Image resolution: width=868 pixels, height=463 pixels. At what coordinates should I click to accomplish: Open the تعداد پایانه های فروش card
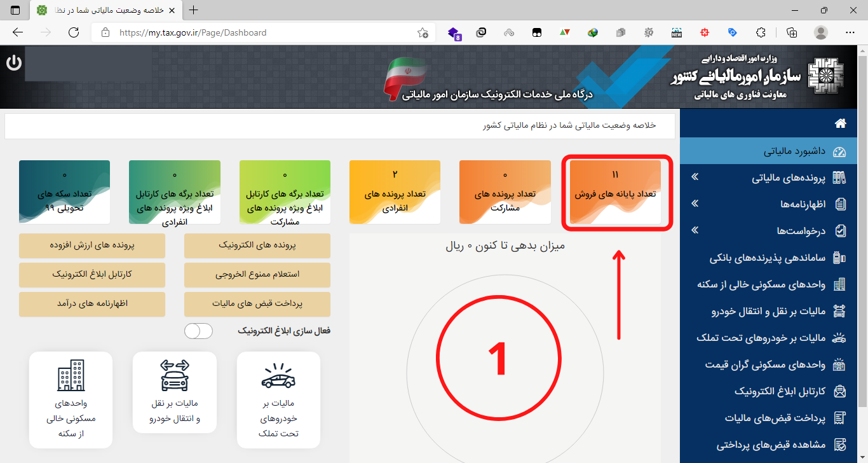pos(615,192)
